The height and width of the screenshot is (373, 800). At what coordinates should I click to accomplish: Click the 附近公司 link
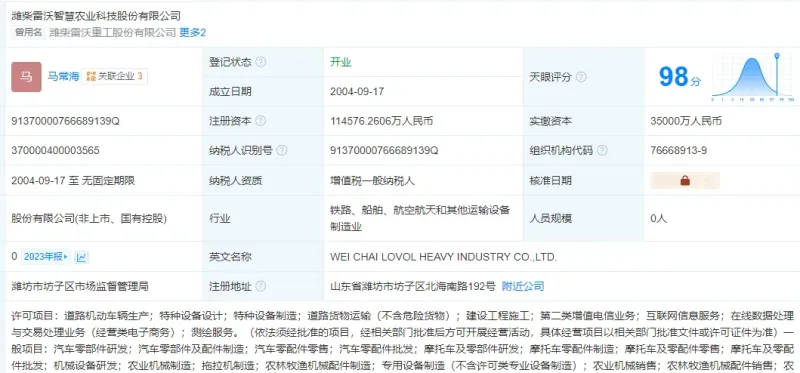(x=523, y=286)
